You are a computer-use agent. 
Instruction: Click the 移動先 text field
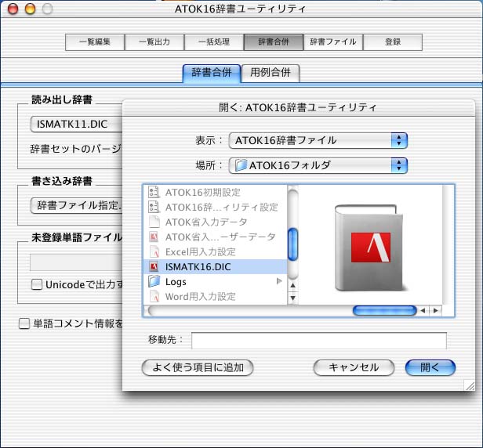click(x=319, y=340)
